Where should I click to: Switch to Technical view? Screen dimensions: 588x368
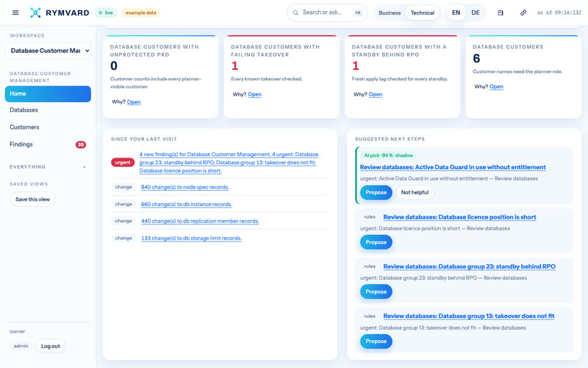pyautogui.click(x=422, y=13)
